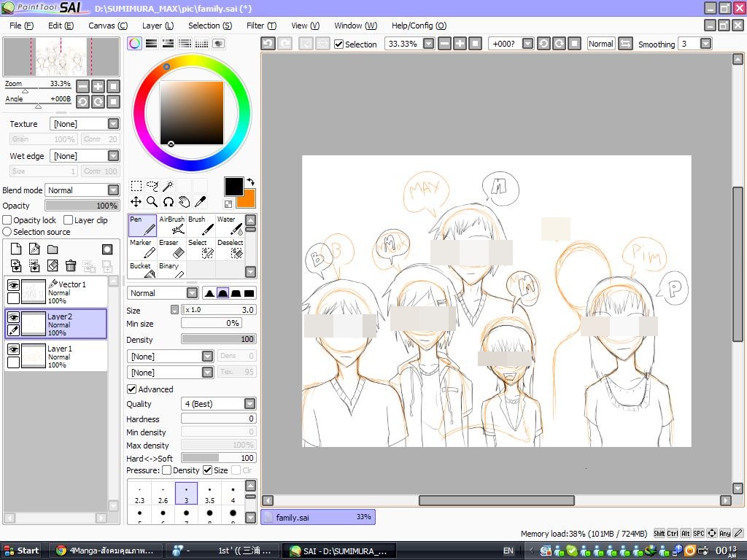Toggle the Selection checkbox in toolbar

[x=338, y=44]
